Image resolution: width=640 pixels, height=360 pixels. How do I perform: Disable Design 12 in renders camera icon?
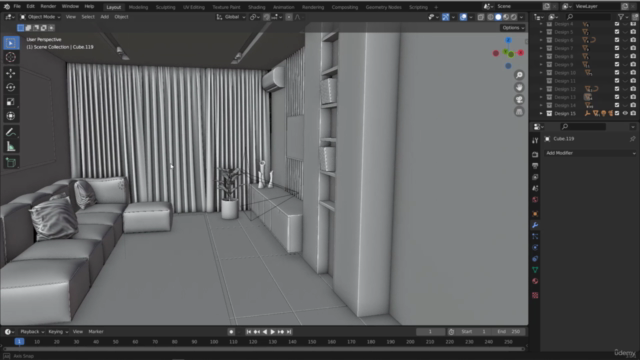(x=633, y=89)
